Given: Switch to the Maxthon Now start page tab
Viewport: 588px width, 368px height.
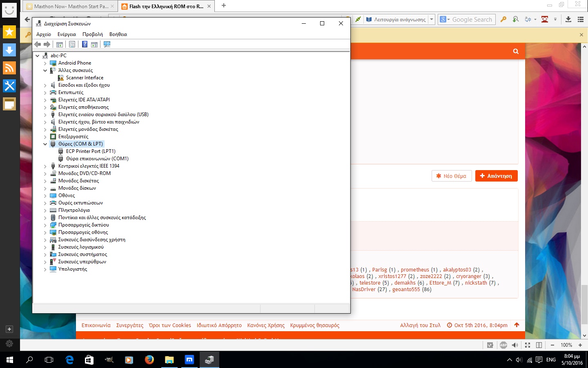Looking at the screenshot, I should 70,6.
